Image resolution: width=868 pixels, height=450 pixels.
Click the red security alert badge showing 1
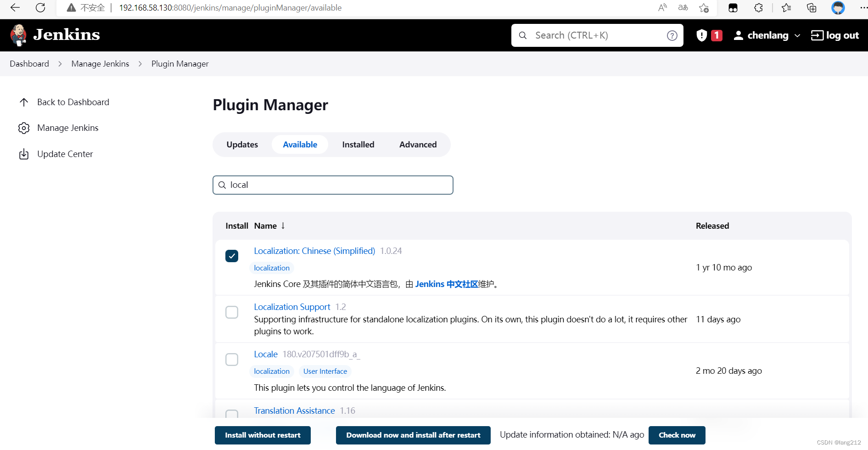[x=717, y=35]
